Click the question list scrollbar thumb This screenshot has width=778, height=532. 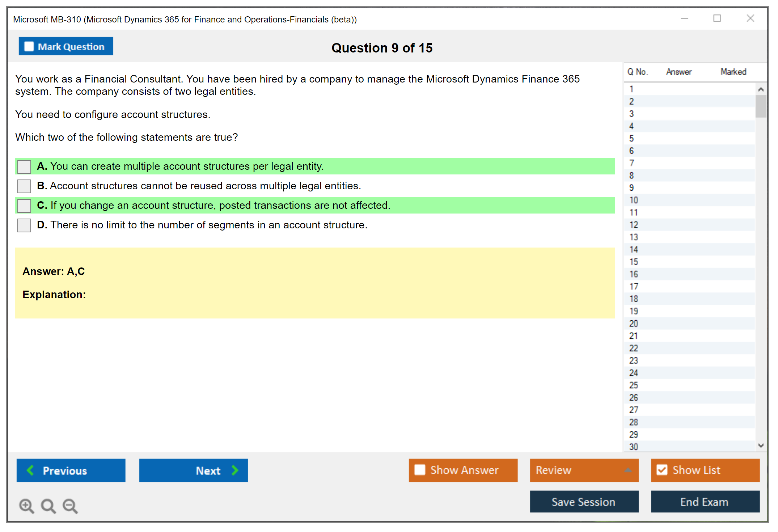[761, 106]
